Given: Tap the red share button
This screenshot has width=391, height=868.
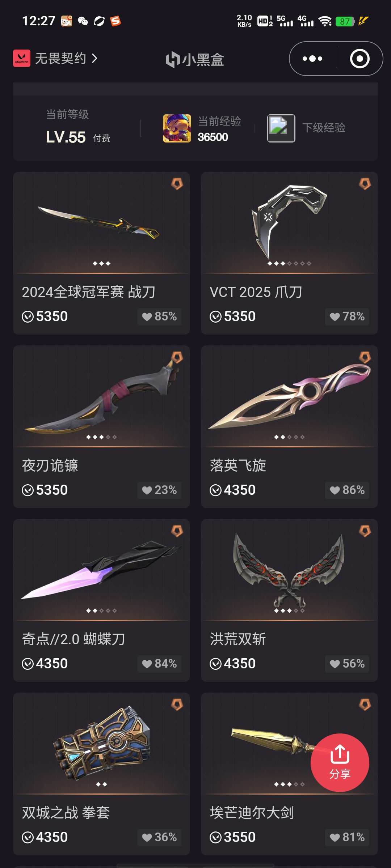Looking at the screenshot, I should (340, 762).
